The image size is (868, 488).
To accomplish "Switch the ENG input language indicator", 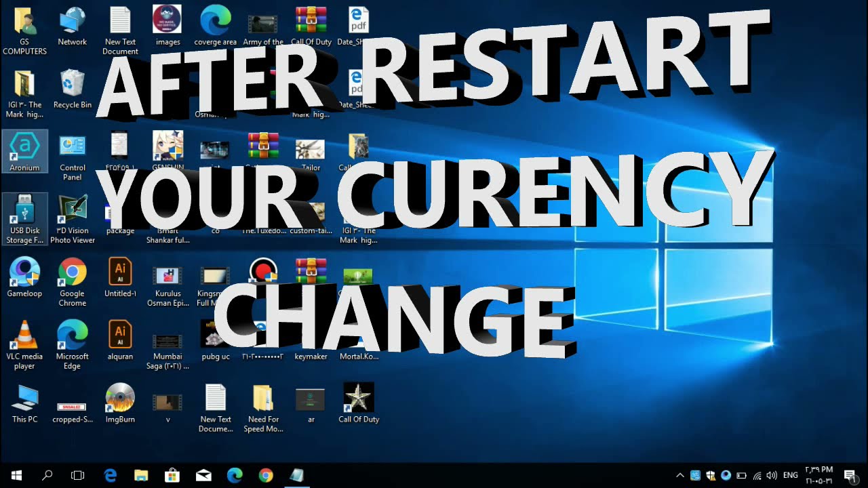I will pos(790,475).
